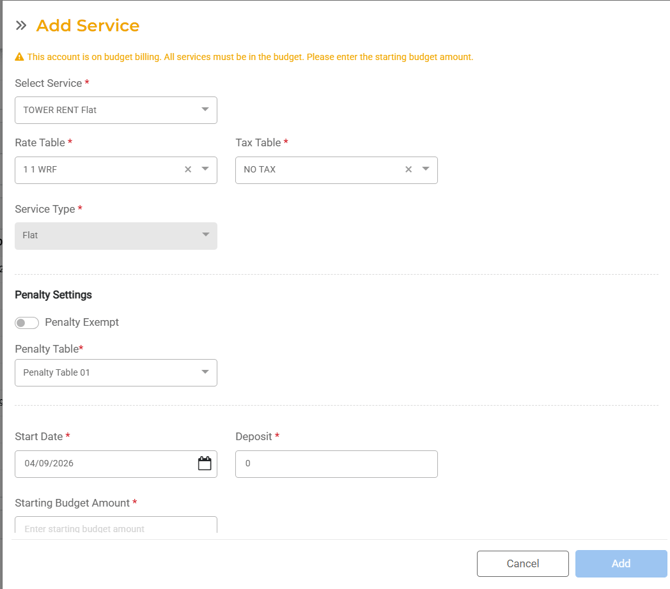Expand the Tax Table dropdown arrow

click(426, 170)
